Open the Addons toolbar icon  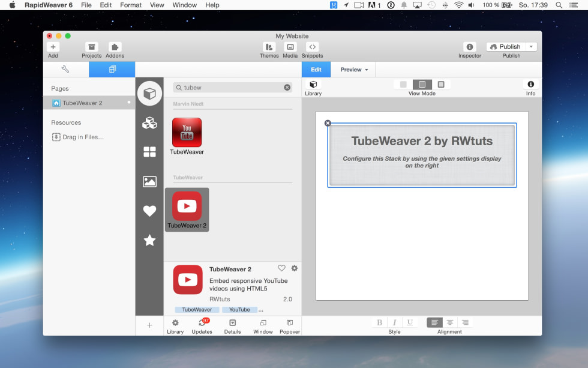pos(115,47)
